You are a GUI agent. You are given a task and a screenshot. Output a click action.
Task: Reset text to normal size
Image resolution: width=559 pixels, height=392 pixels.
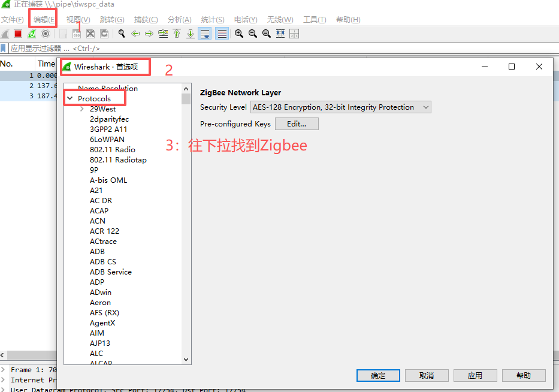(266, 34)
